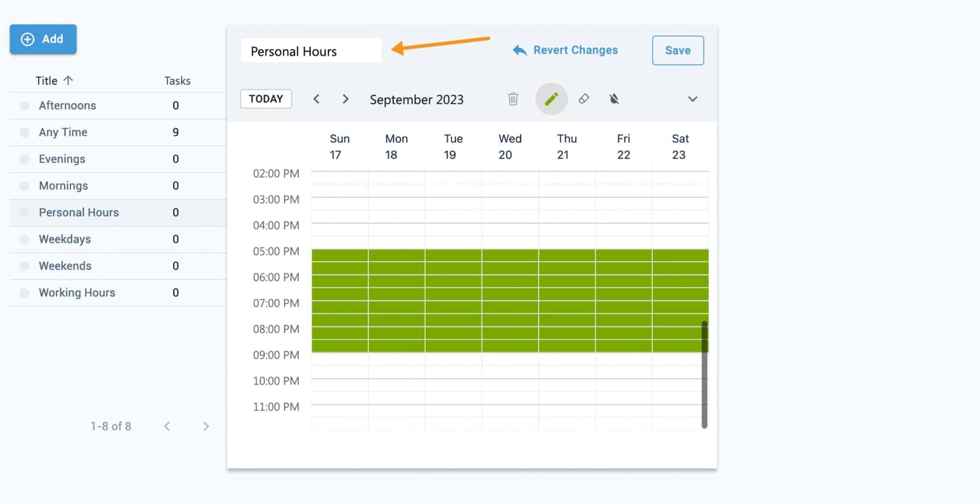Image resolution: width=980 pixels, height=504 pixels.
Task: Toggle the Any Time radio circle
Action: (24, 132)
